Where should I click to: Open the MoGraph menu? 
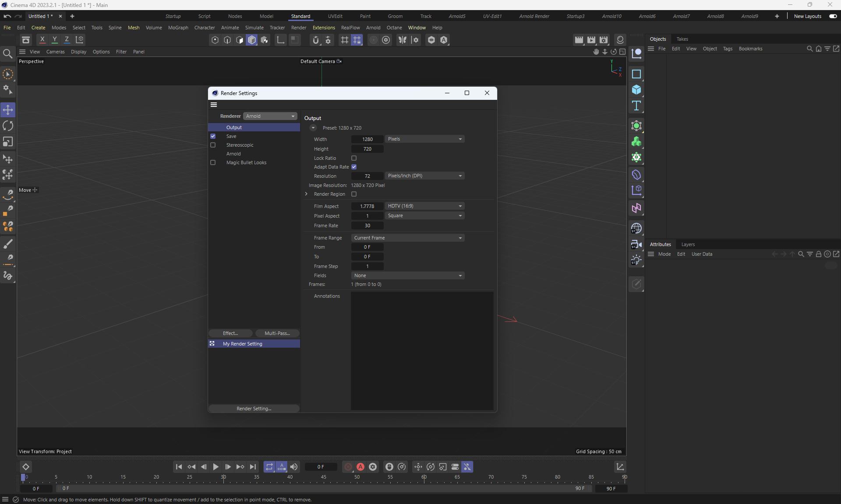(x=178, y=28)
